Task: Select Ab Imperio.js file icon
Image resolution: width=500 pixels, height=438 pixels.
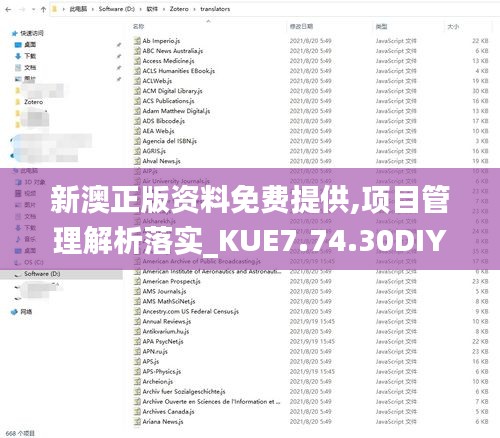Action: [x=137, y=41]
